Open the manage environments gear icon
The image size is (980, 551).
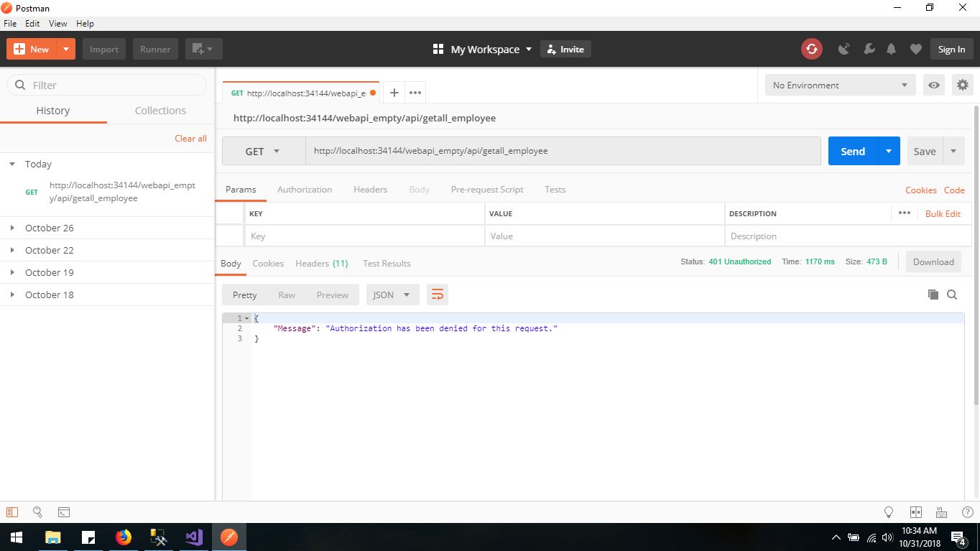pyautogui.click(x=962, y=85)
